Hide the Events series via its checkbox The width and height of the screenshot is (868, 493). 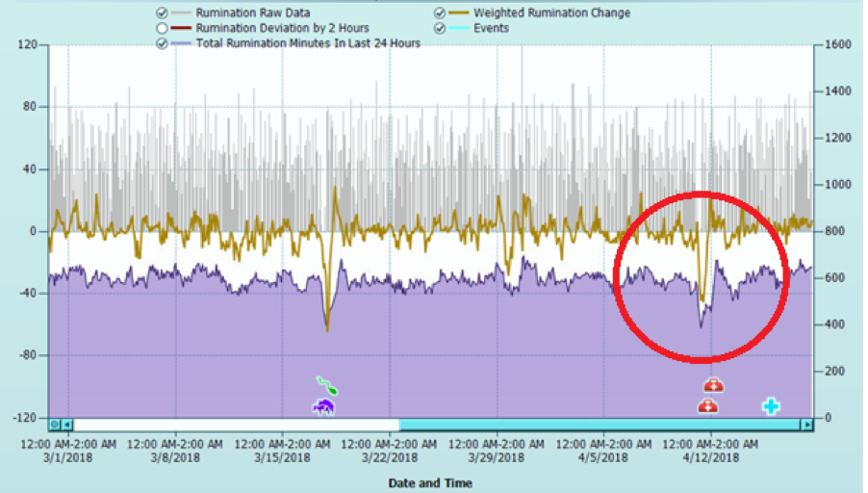tap(440, 29)
